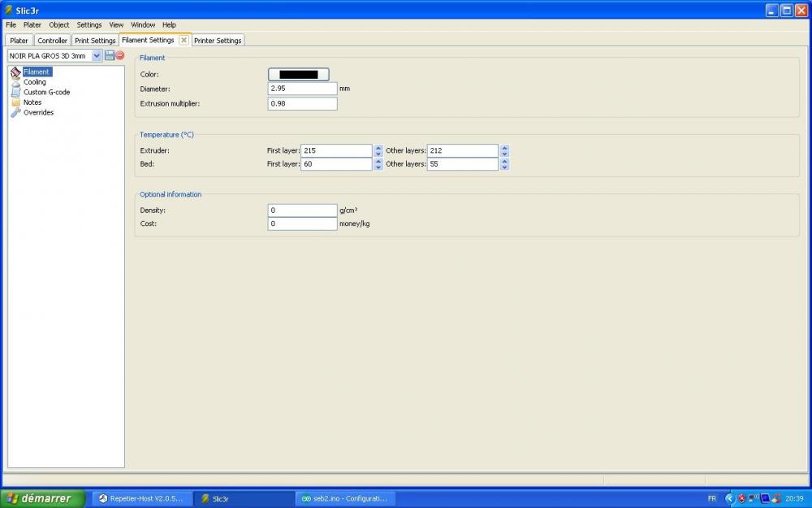Edit Extruder first layer temperature

click(x=336, y=151)
